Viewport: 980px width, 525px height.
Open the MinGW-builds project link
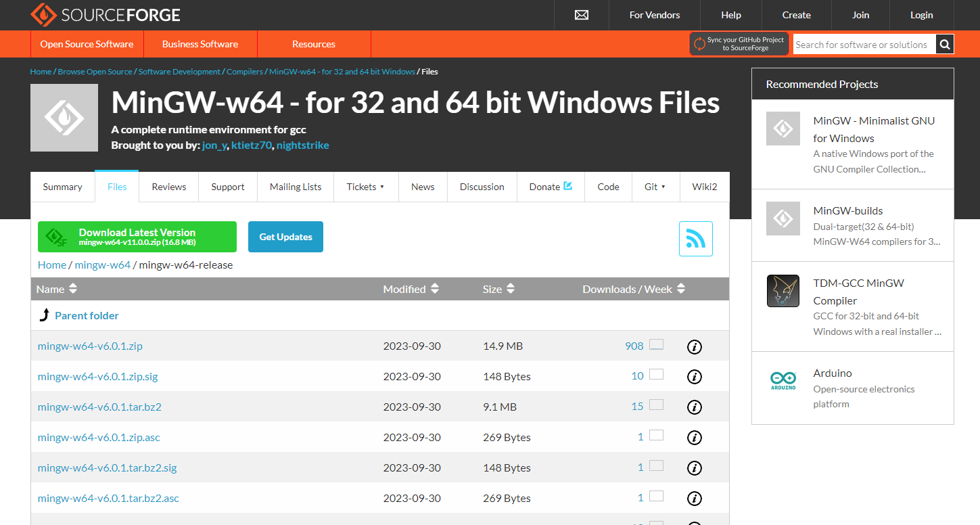847,210
